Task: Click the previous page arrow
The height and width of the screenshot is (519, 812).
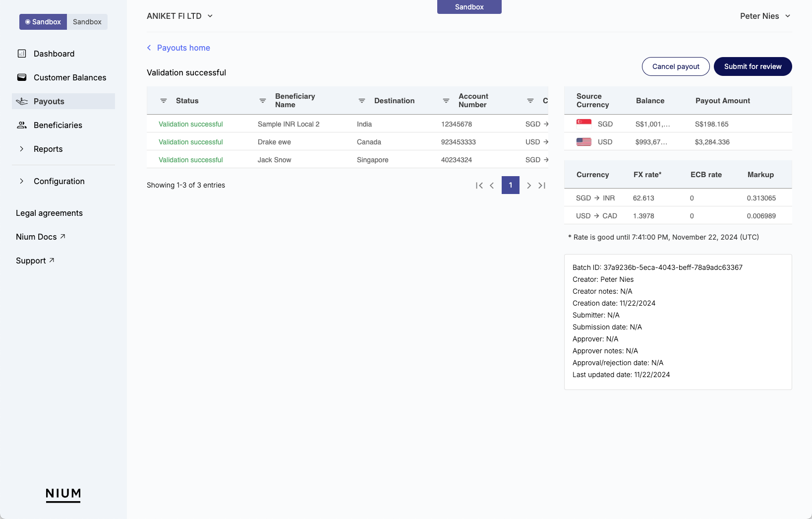Action: click(492, 185)
